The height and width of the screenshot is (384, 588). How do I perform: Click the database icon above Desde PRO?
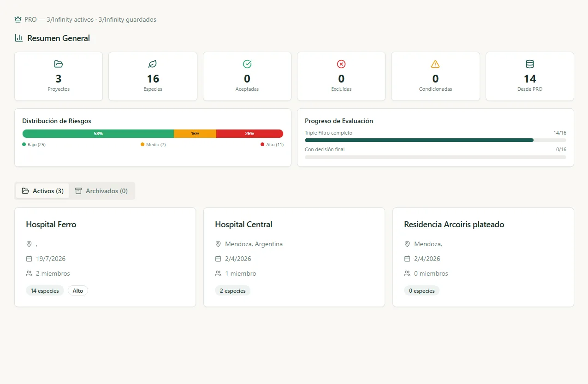coord(530,64)
